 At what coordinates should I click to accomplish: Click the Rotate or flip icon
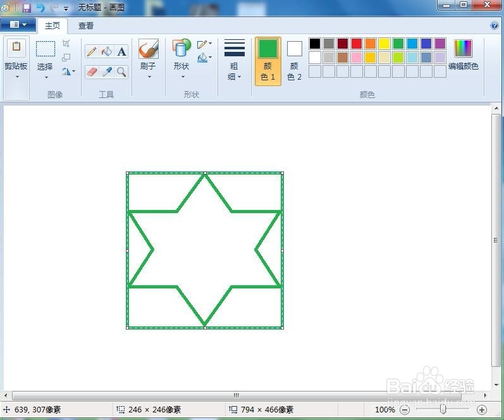(66, 71)
